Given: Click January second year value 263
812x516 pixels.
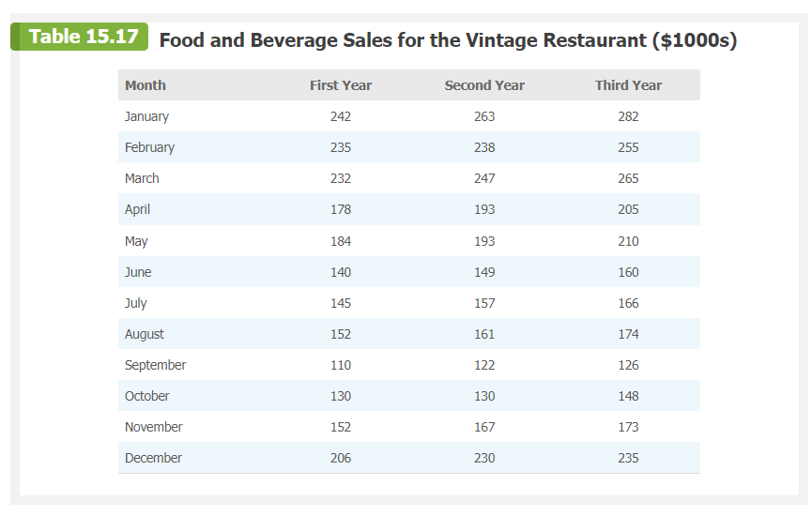Looking at the screenshot, I should 484,116.
